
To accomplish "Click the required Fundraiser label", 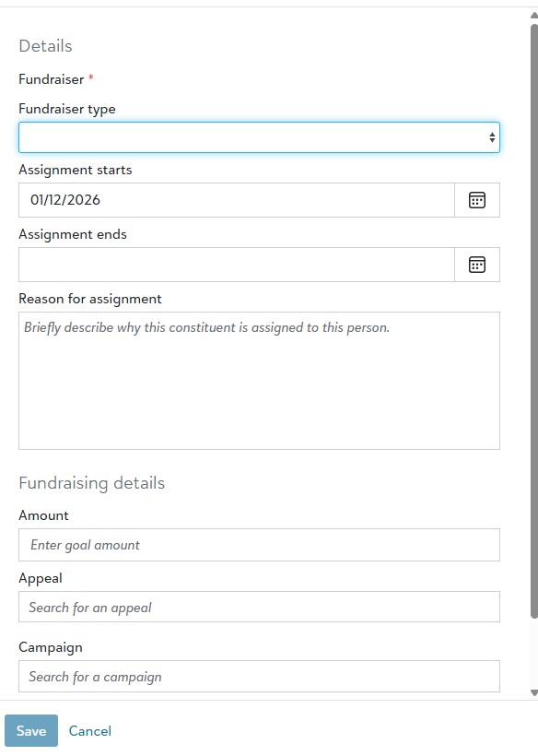I will tap(52, 79).
